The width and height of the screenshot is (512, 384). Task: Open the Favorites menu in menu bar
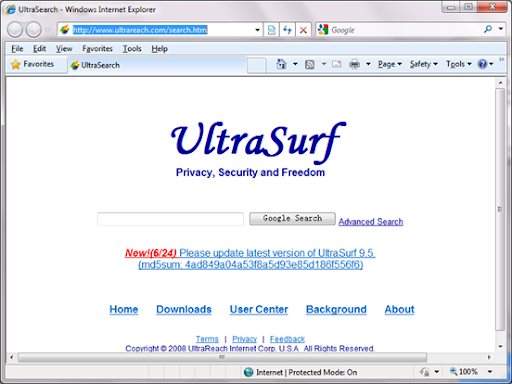pos(97,49)
